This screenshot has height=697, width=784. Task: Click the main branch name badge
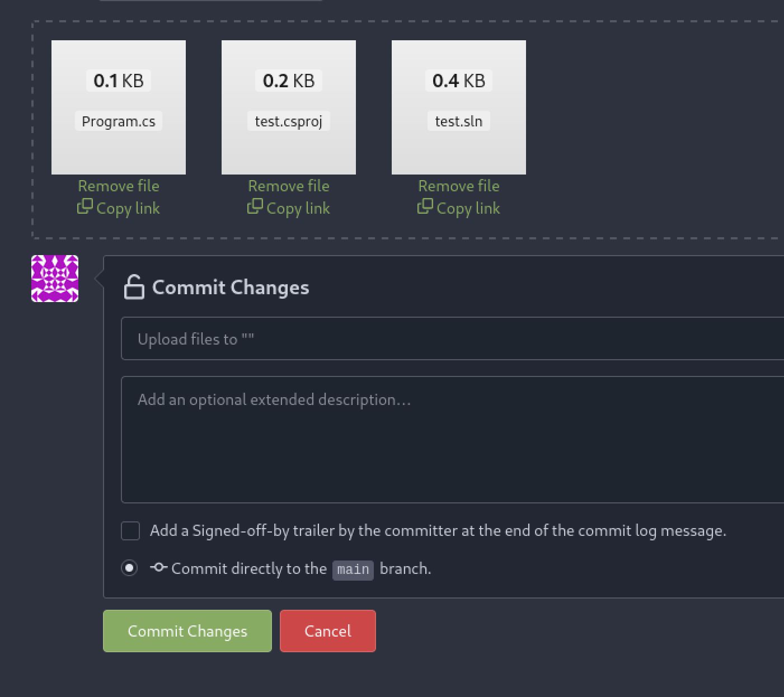coord(353,569)
